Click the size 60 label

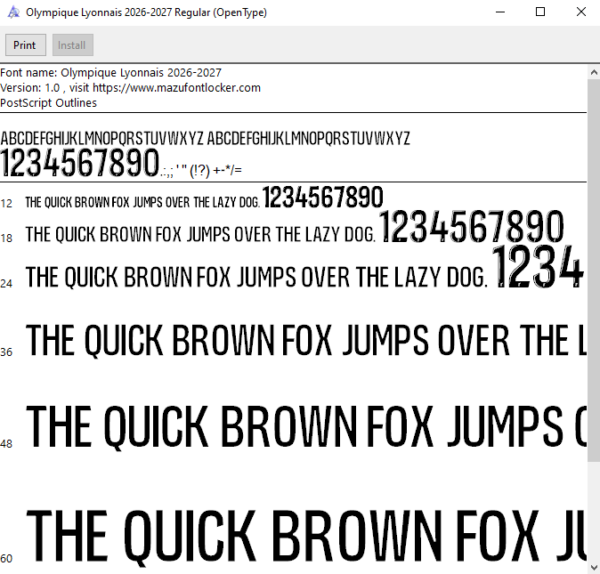6,558
